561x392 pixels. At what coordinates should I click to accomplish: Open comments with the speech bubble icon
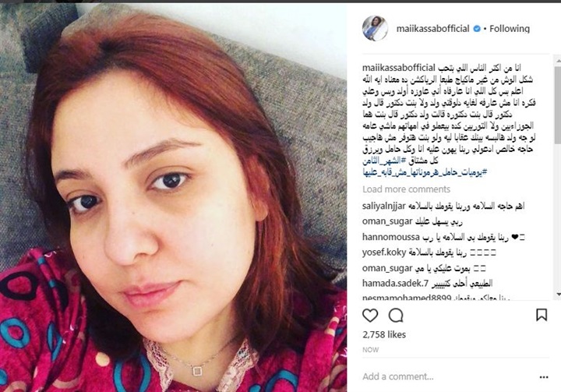(x=396, y=316)
